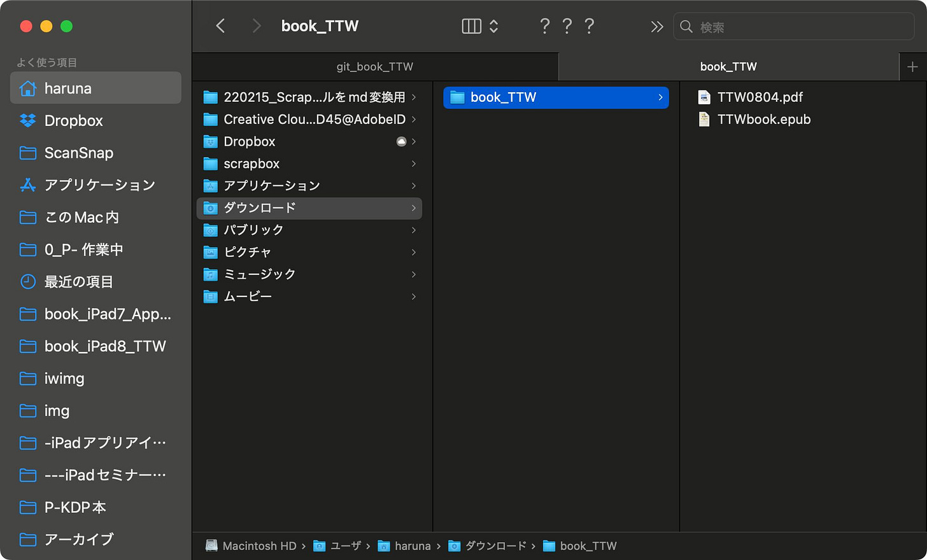The image size is (927, 560).
Task: Open book_iPad8_TTW sidebar folder
Action: point(96,346)
